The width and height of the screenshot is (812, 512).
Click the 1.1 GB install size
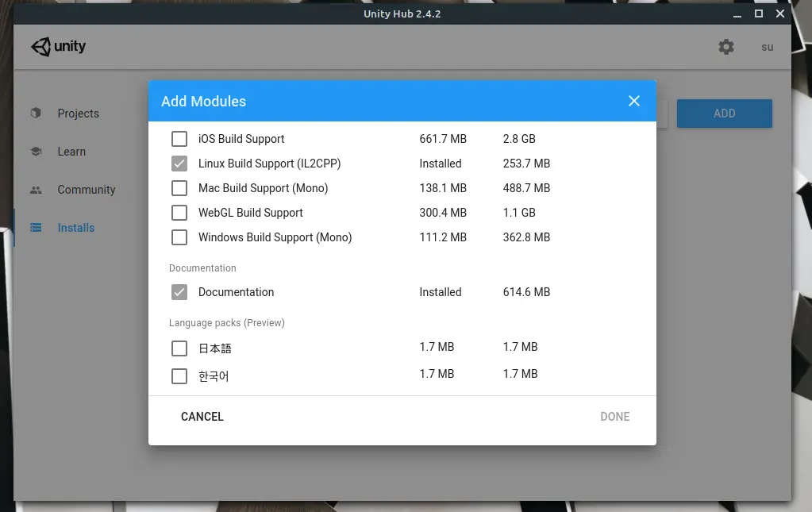point(519,213)
